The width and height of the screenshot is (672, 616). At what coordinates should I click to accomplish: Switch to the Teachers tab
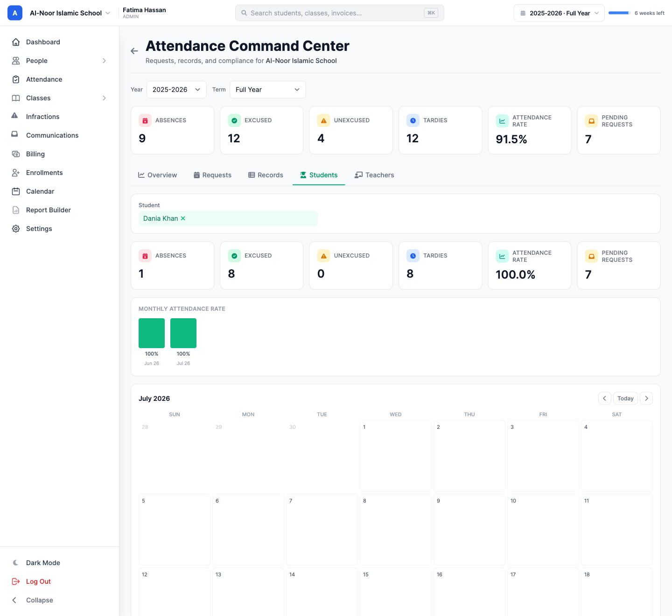pos(374,175)
